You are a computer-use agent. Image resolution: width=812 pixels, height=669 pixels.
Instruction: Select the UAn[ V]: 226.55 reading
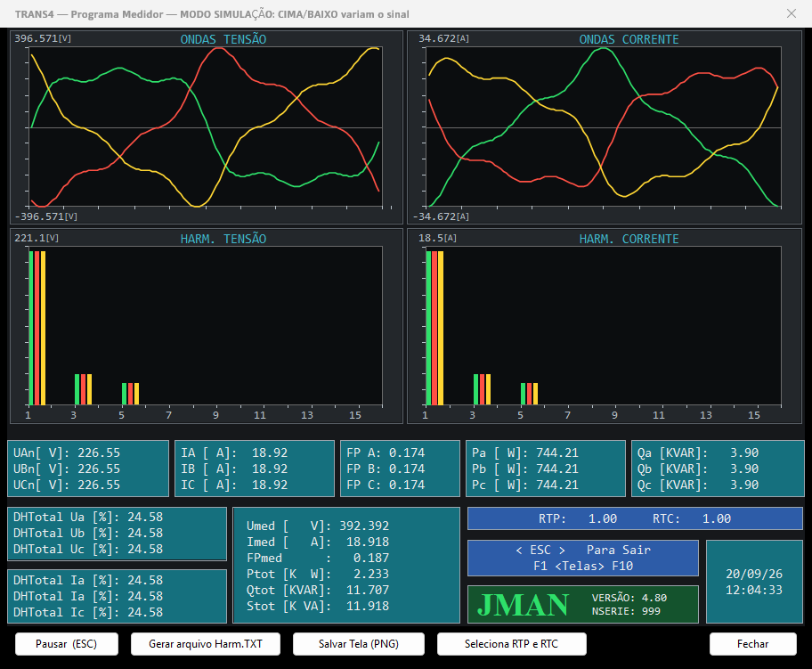tap(67, 453)
